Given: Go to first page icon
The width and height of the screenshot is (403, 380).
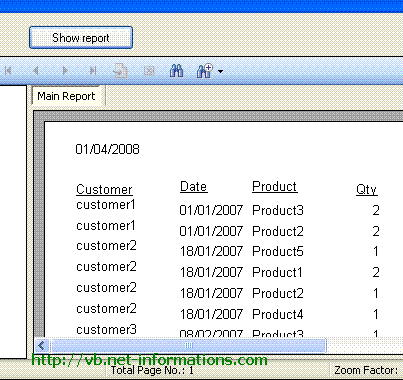Looking at the screenshot, I should pyautogui.click(x=8, y=70).
